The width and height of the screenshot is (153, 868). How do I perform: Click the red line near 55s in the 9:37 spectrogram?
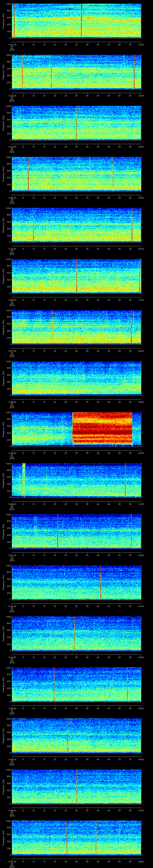click(131, 327)
